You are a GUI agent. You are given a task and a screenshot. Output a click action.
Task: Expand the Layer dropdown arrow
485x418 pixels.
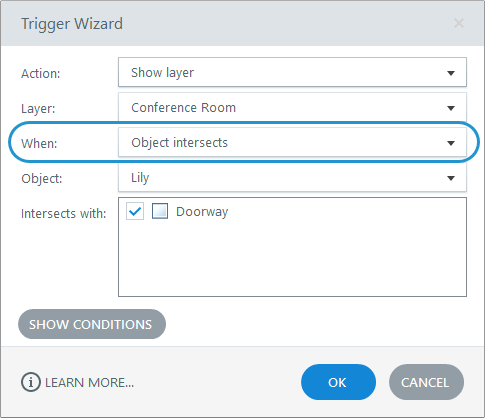[451, 108]
